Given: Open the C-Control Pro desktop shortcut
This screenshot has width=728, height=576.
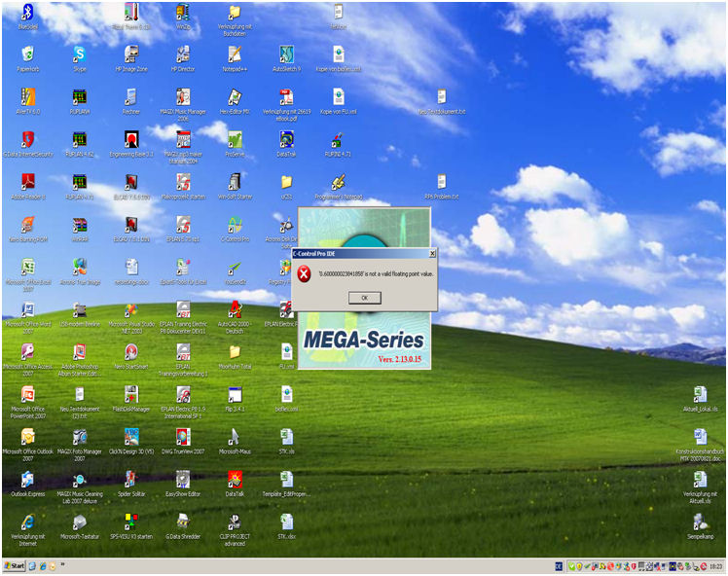Looking at the screenshot, I should [x=235, y=224].
